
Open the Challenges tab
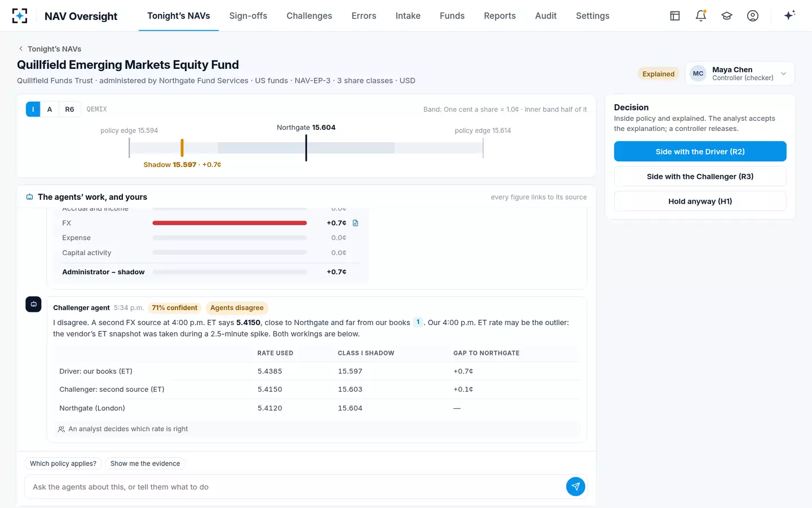point(309,16)
